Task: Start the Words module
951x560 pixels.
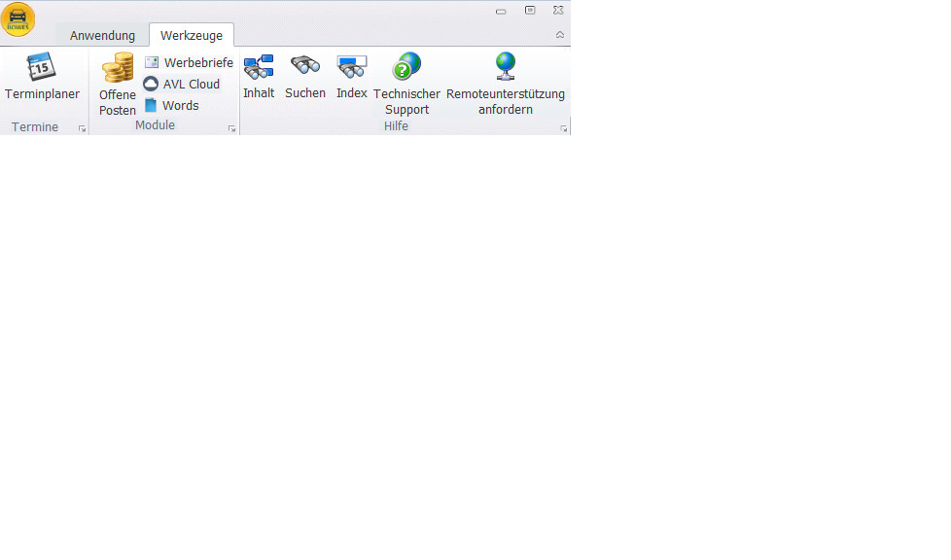Action: pyautogui.click(x=172, y=105)
